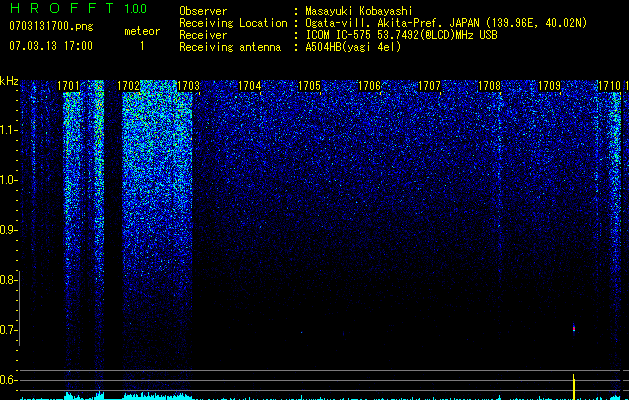
Task: Click the version number 1.0.0
Action: pos(135,9)
